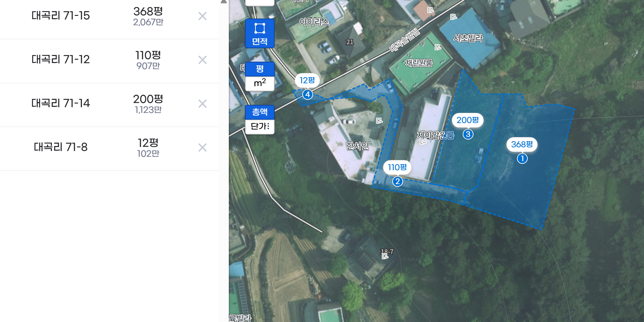Image resolution: width=644 pixels, height=322 pixels.
Task: Click the 서초빌라 building label on the map
Action: pyautogui.click(x=468, y=38)
